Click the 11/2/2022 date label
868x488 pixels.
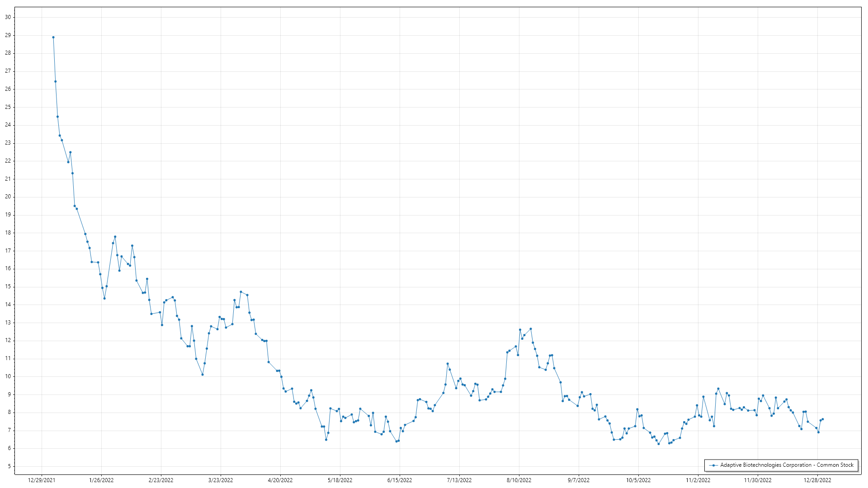click(698, 480)
